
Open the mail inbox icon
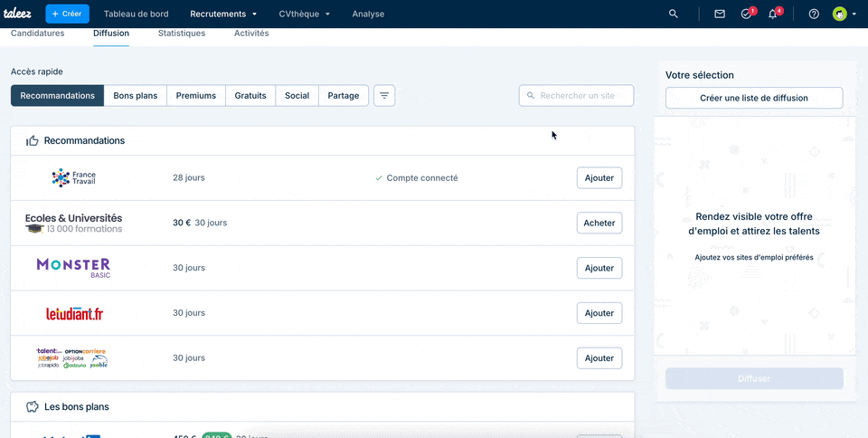click(720, 14)
